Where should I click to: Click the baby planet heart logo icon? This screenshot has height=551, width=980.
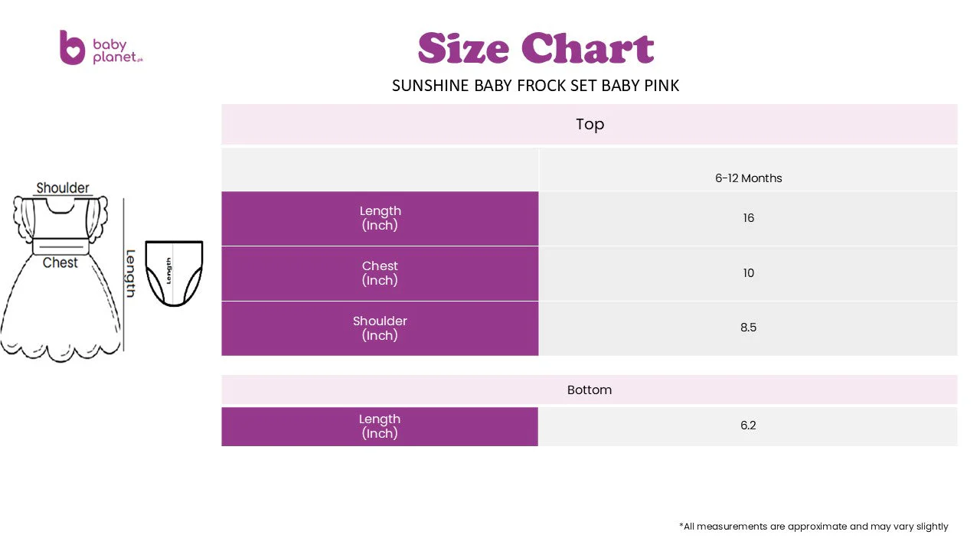point(72,47)
